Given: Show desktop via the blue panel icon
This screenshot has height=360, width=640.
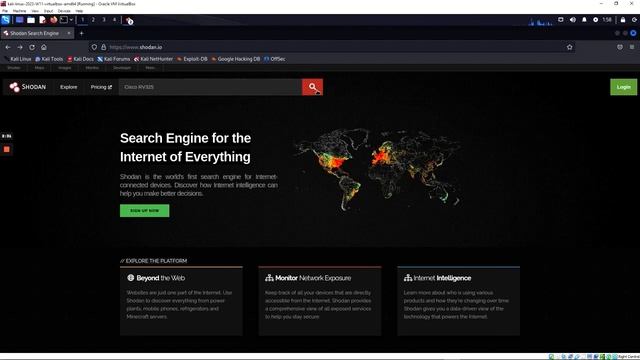Looking at the screenshot, I should [x=19, y=20].
